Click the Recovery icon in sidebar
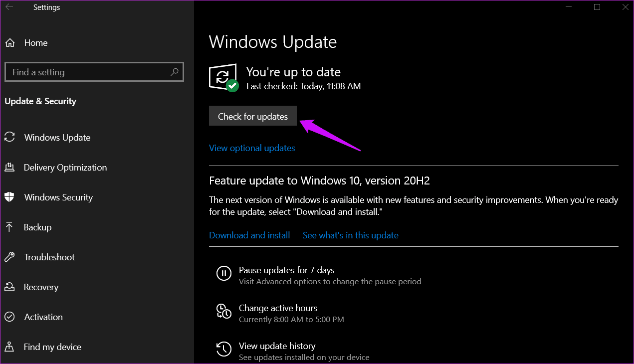 9,287
